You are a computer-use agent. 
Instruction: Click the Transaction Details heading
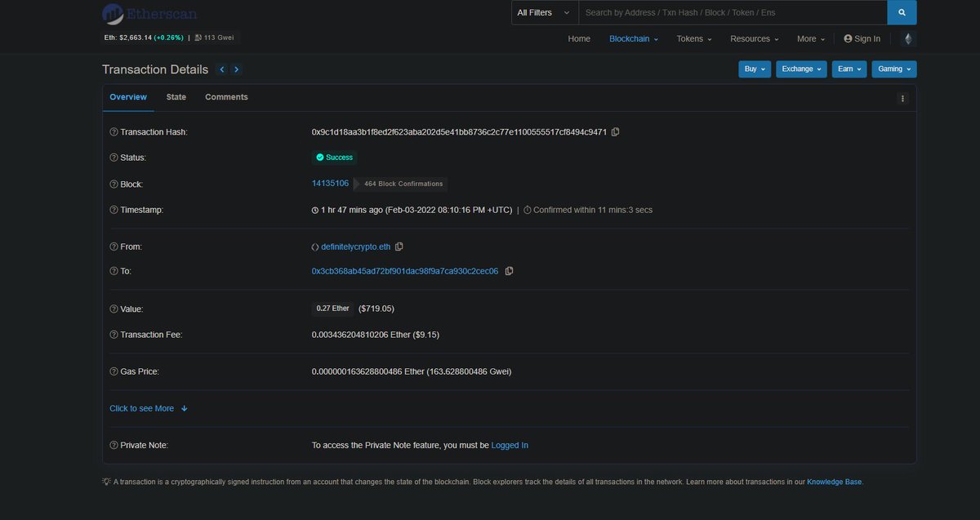pos(155,69)
